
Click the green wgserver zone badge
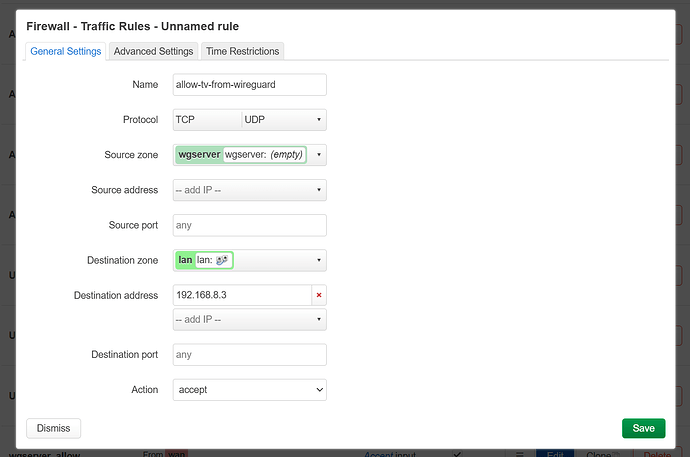[x=199, y=155]
